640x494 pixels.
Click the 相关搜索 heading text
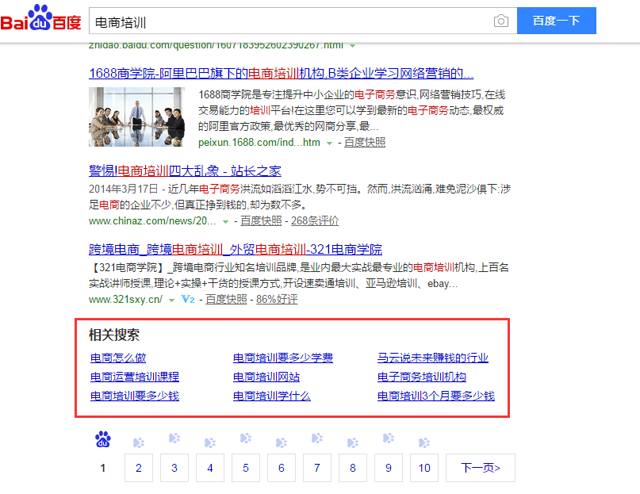click(x=114, y=335)
